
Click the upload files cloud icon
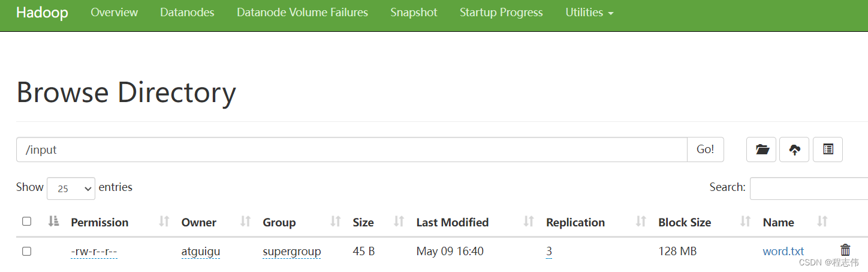coord(794,150)
